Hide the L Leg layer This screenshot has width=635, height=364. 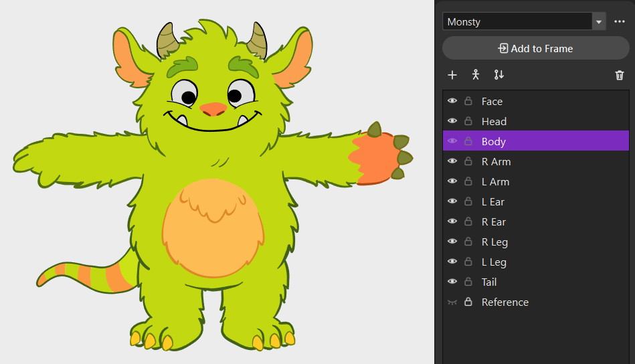click(x=452, y=262)
